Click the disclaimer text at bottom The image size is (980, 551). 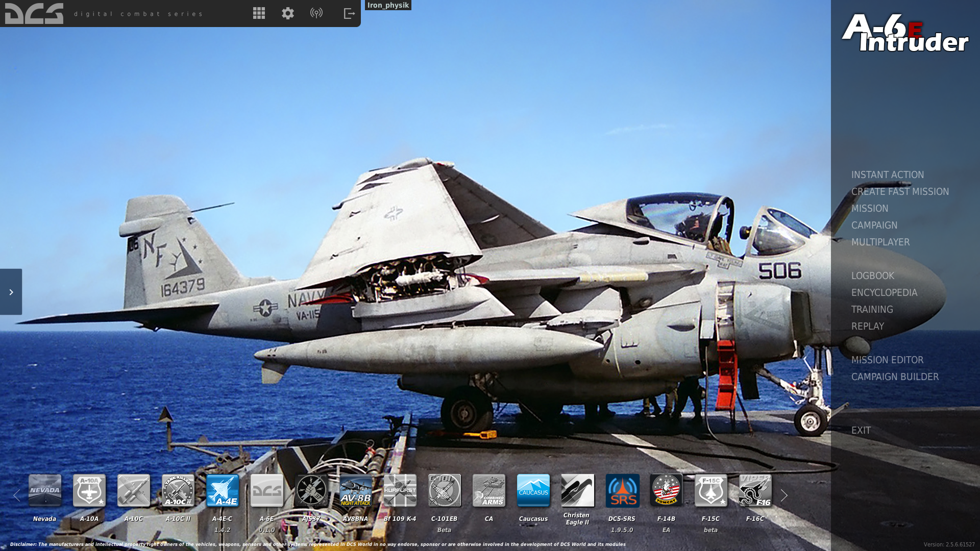pyautogui.click(x=317, y=544)
